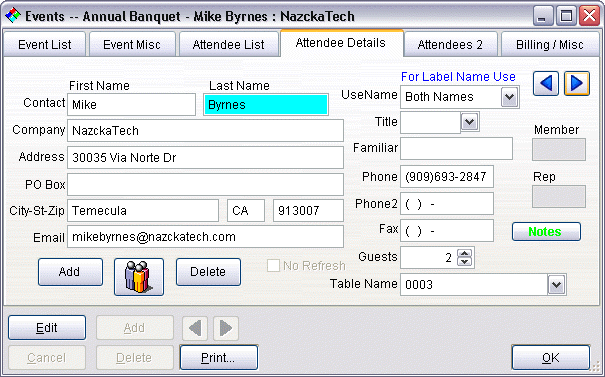Viewport: 605px width, 377px height.
Task: Click the grayed Add button next to Edit
Action: pos(134,328)
